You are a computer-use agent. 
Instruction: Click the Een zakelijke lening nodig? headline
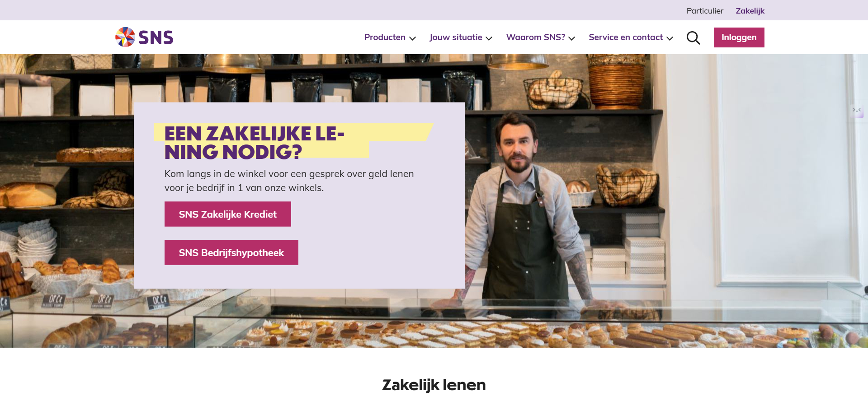(255, 143)
